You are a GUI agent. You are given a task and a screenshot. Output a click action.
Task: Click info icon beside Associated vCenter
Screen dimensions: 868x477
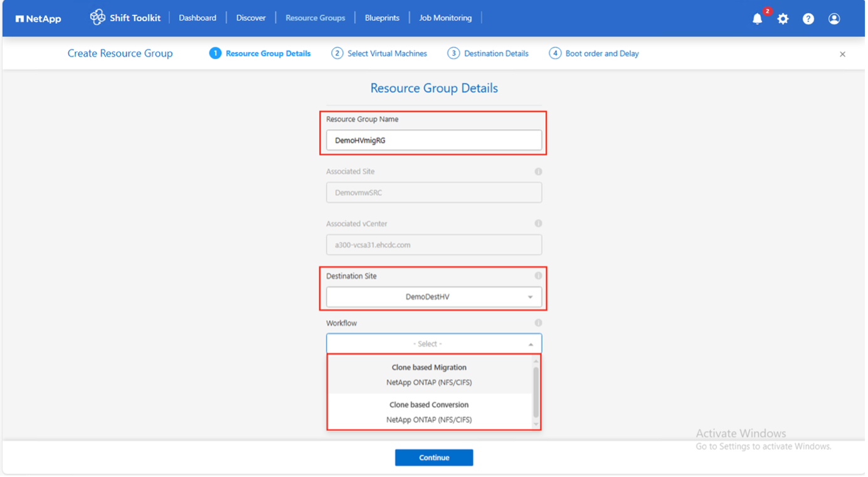click(x=538, y=223)
